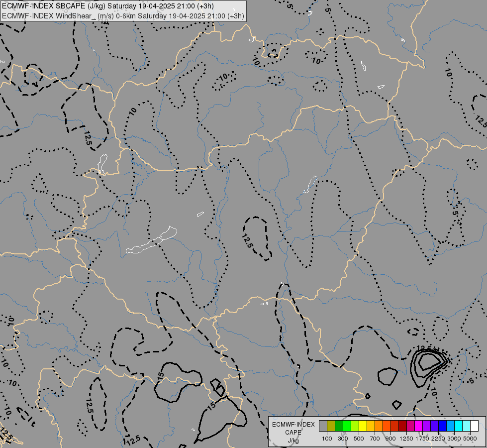
Task: Select the orange legend swatch
Action: [x=379, y=426]
